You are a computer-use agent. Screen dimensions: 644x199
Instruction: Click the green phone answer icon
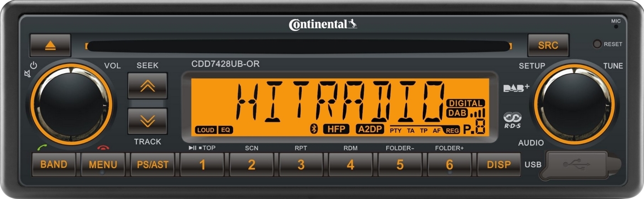coord(42,147)
